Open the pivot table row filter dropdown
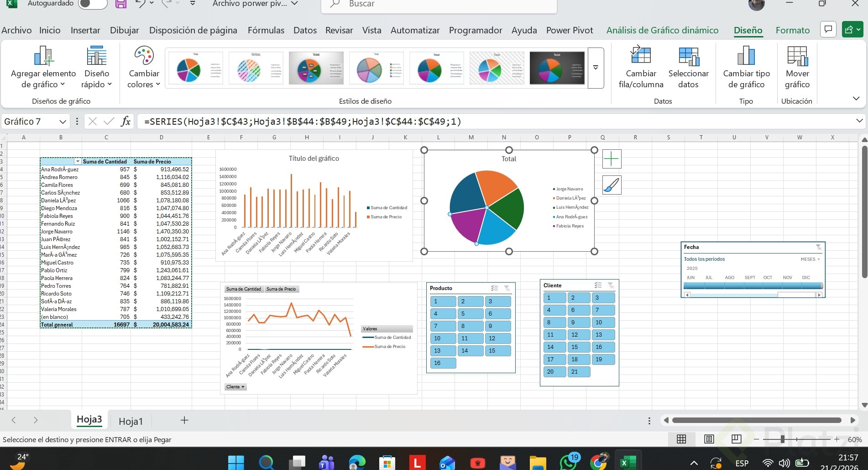 pyautogui.click(x=78, y=162)
